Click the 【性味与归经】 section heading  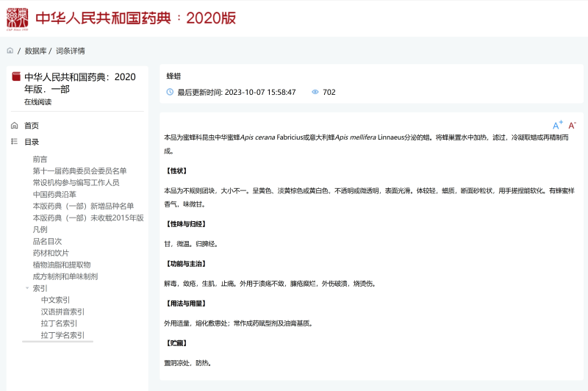coord(186,224)
